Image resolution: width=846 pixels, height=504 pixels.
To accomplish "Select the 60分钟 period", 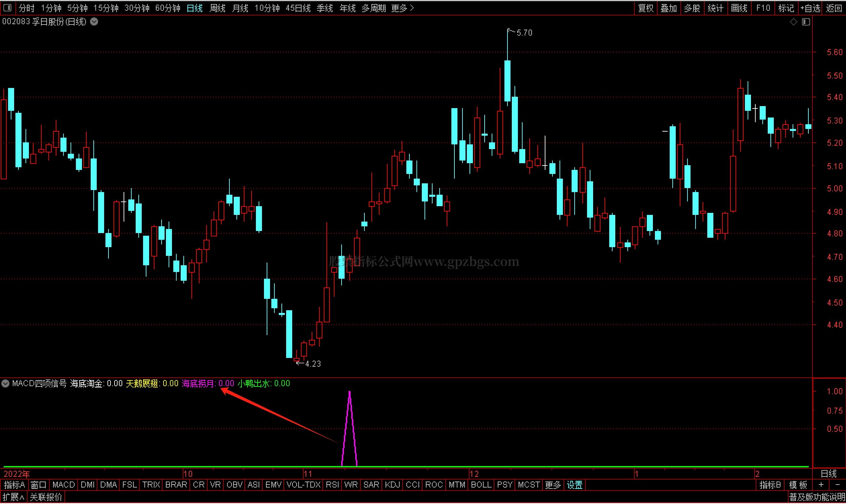I will point(168,8).
